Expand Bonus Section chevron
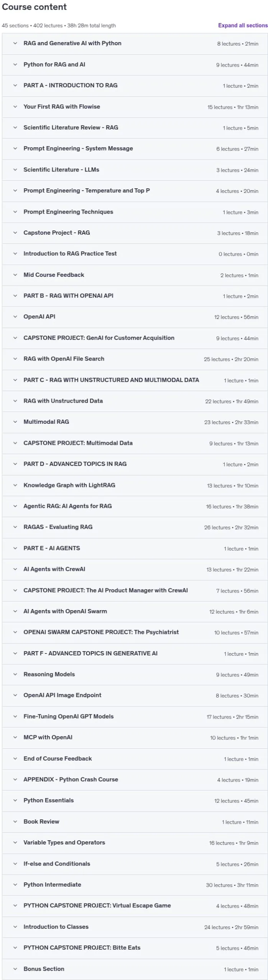The width and height of the screenshot is (268, 980). (x=15, y=969)
